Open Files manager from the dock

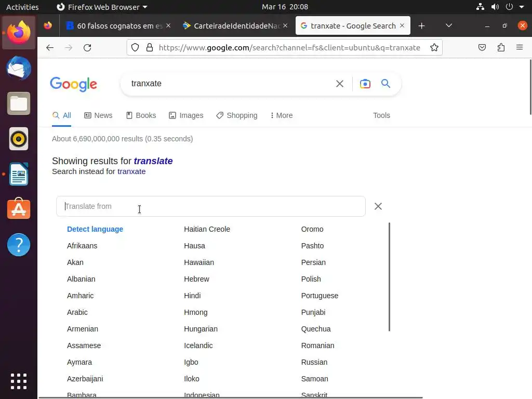[19, 103]
